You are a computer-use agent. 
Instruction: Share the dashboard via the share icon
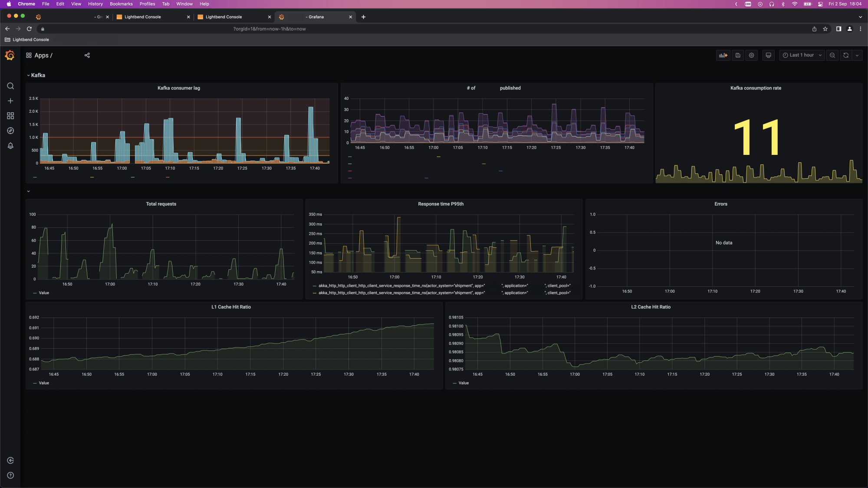pos(87,55)
